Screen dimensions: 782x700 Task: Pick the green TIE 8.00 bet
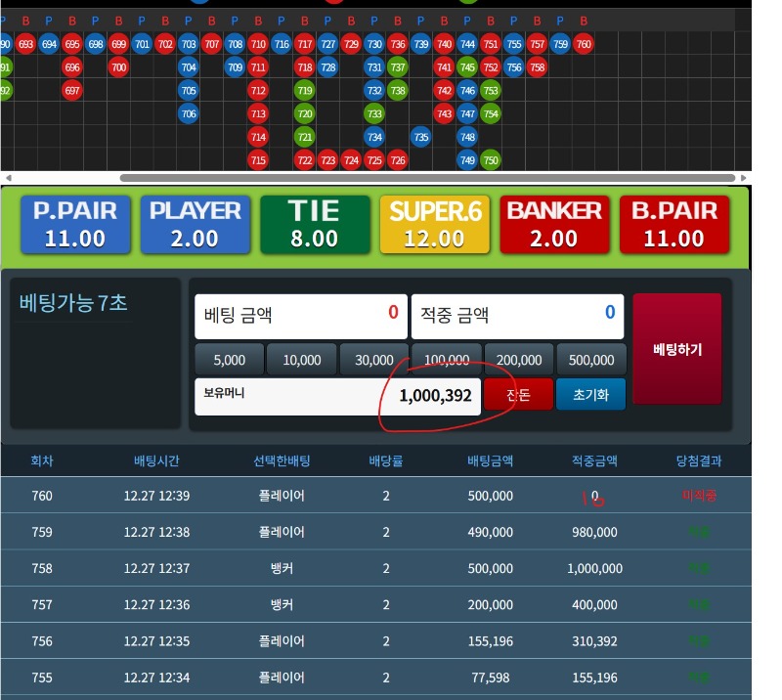(315, 224)
